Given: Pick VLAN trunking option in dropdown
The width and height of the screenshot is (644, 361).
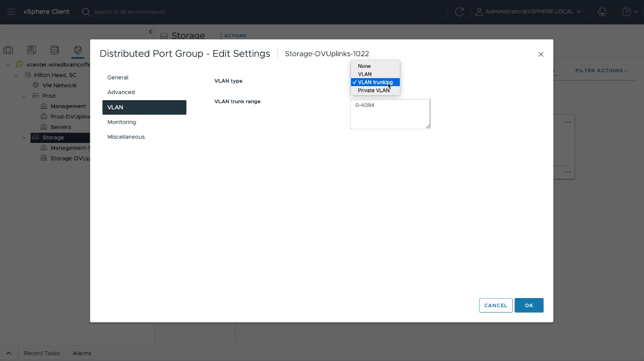Looking at the screenshot, I should tap(375, 82).
